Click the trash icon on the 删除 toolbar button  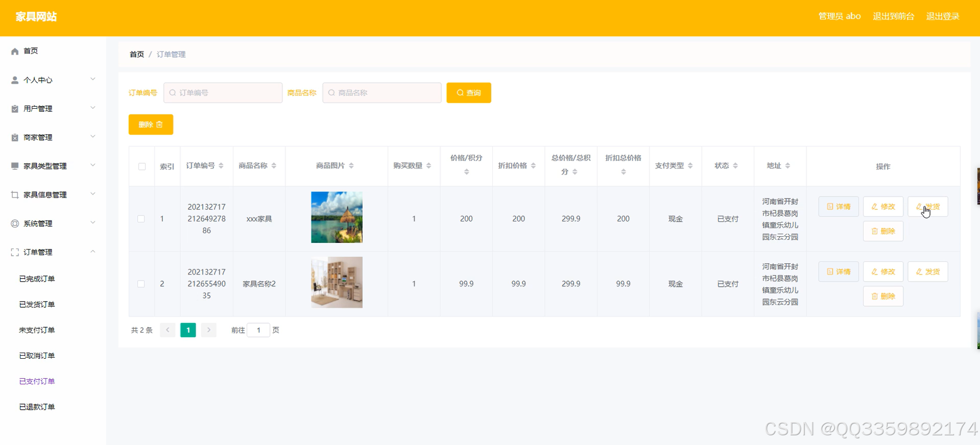point(159,125)
